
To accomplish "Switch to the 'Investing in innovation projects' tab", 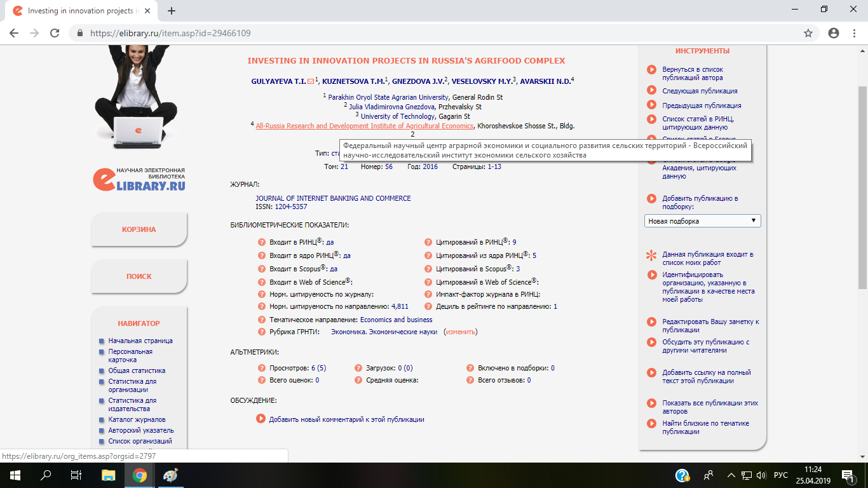I will 81,11.
